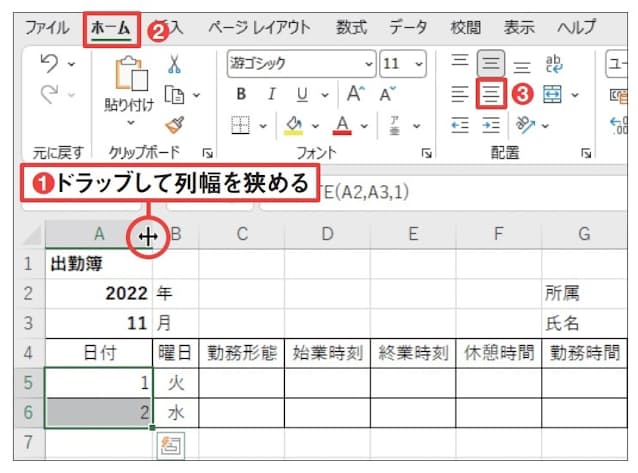Click the Borders icon
The width and height of the screenshot is (638, 473).
click(240, 125)
